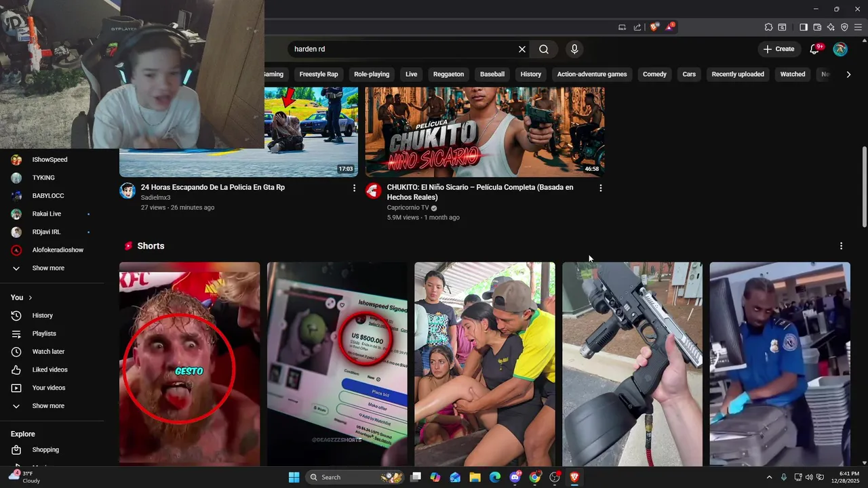Select the Watched filter chip
This screenshot has width=868, height=488.
click(793, 75)
